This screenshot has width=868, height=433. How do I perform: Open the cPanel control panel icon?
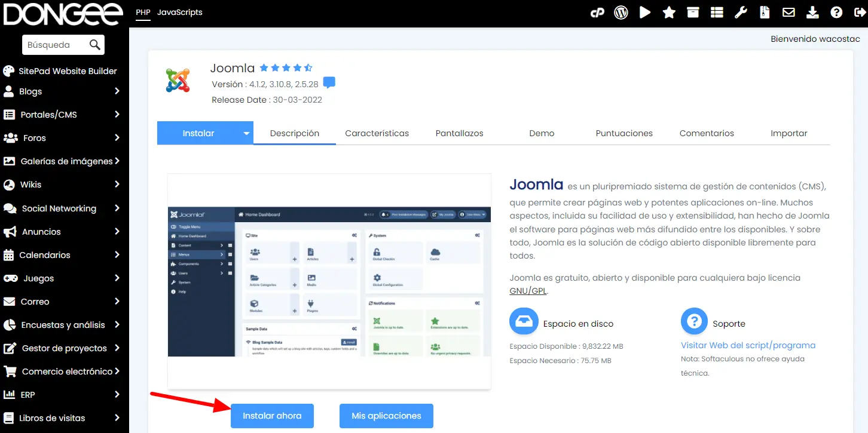[597, 13]
